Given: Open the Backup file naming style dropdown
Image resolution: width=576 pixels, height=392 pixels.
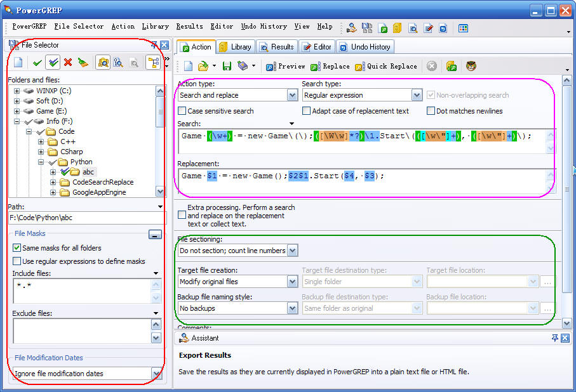Looking at the screenshot, I should tap(292, 308).
